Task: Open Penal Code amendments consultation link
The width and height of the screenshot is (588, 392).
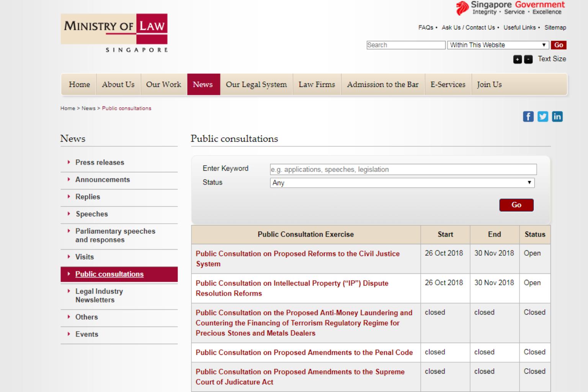Action: coord(304,353)
